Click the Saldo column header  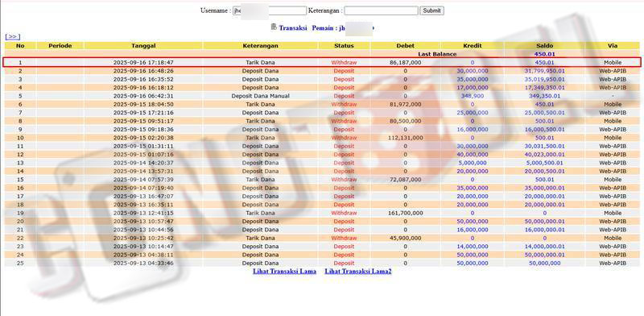coord(545,46)
